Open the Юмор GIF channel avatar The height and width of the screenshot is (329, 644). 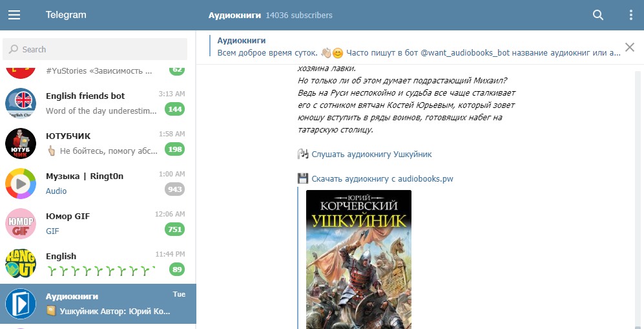click(x=21, y=224)
